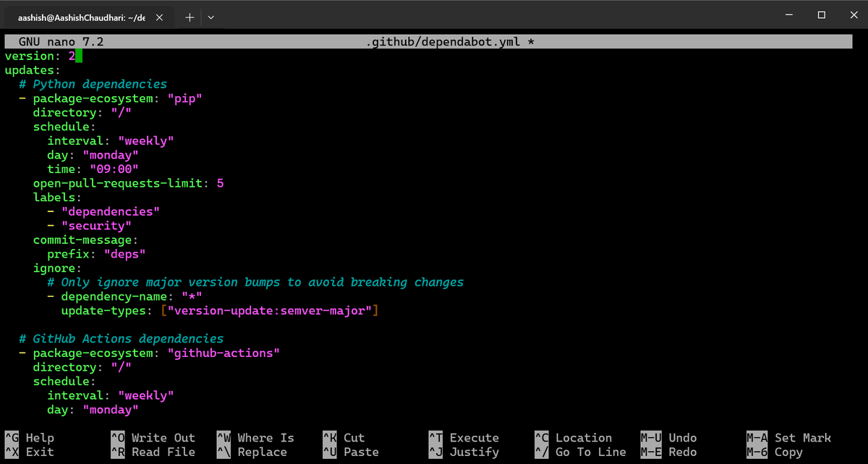The height and width of the screenshot is (464, 868).
Task: Click the 'updates:' line
Action: click(x=33, y=70)
